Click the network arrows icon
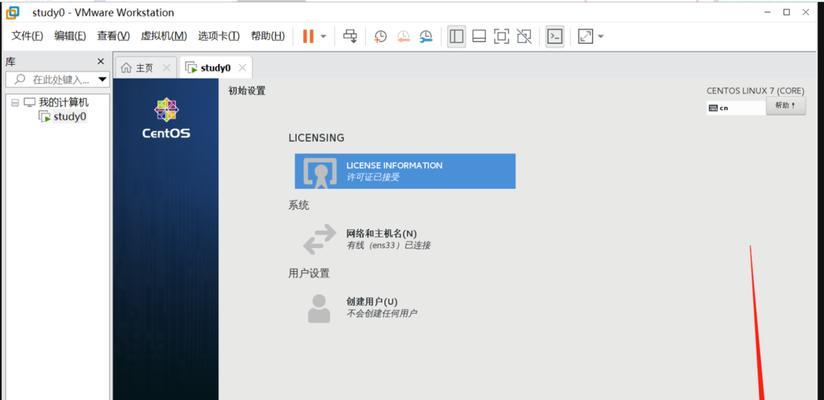Viewport: 824px width, 400px height. click(320, 239)
